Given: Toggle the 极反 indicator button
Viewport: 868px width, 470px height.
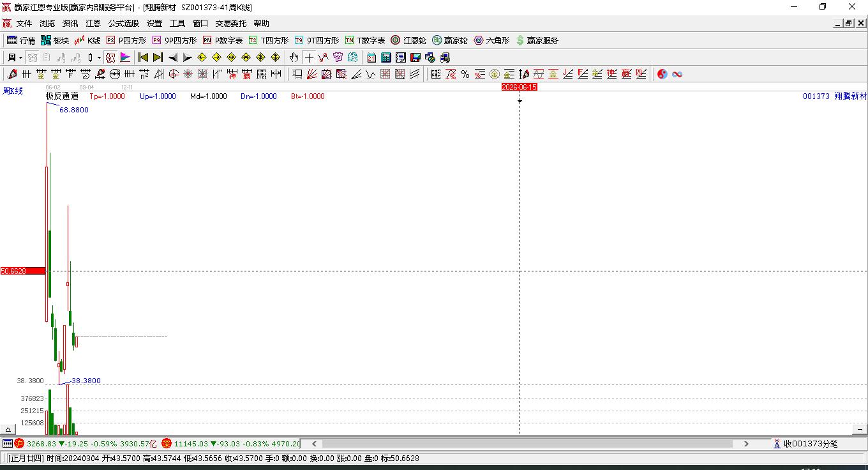Looking at the screenshot, I should pos(110,57).
